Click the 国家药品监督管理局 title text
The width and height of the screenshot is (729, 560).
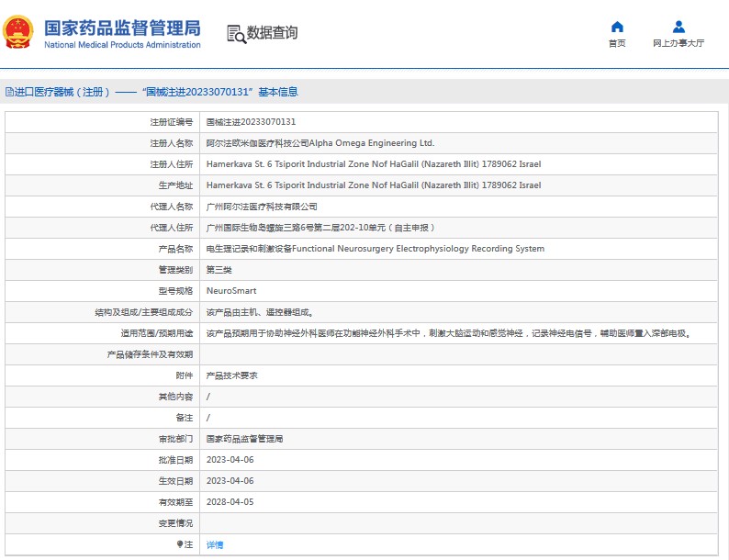point(121,28)
